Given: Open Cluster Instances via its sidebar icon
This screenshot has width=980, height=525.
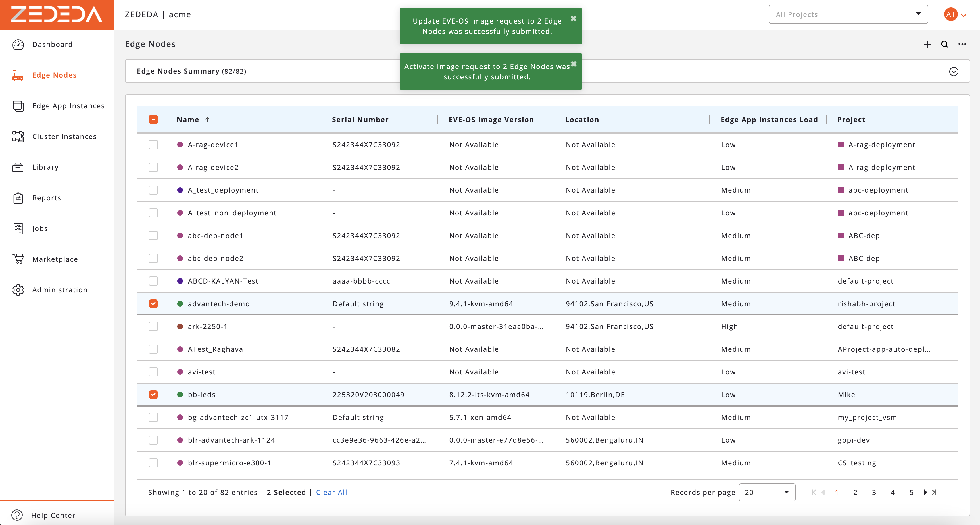Looking at the screenshot, I should [18, 136].
